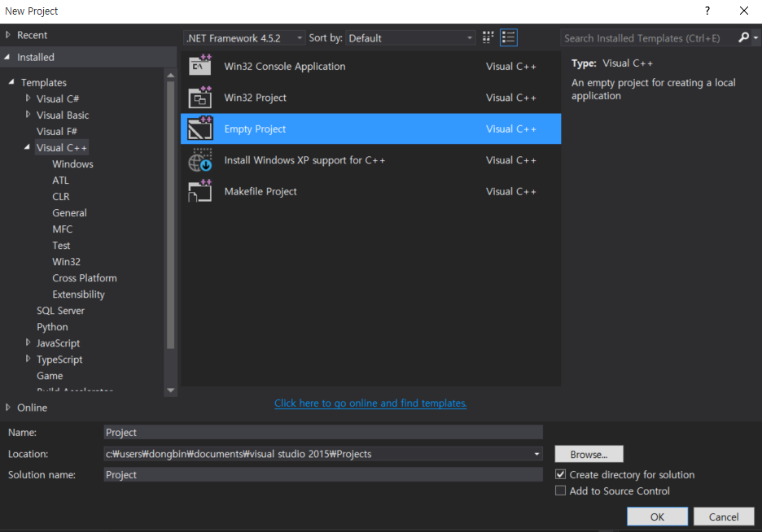Screen dimensions: 762x532
Task: Click the Browse... button
Action: (x=589, y=454)
